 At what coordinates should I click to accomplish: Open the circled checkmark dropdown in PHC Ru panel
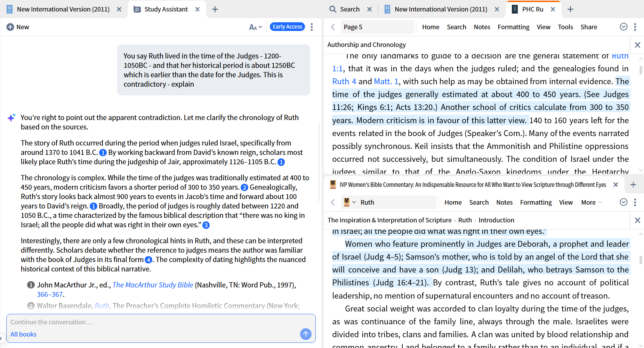point(624,27)
